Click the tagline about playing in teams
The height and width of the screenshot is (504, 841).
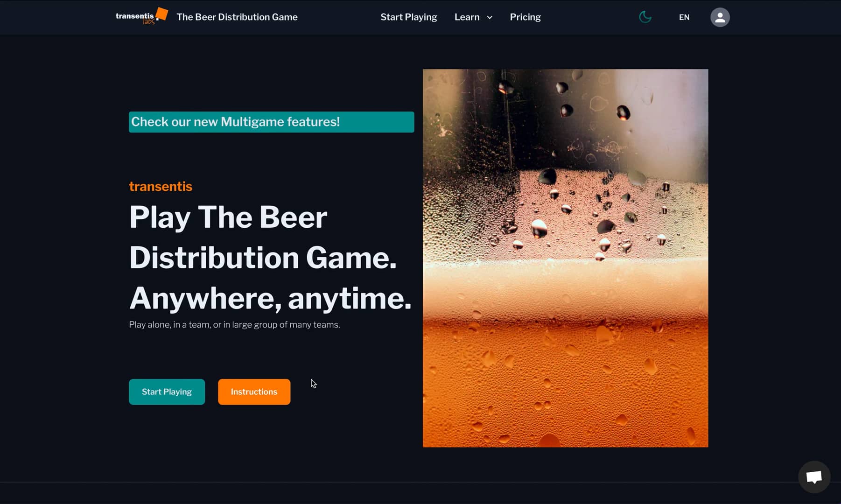(x=235, y=324)
